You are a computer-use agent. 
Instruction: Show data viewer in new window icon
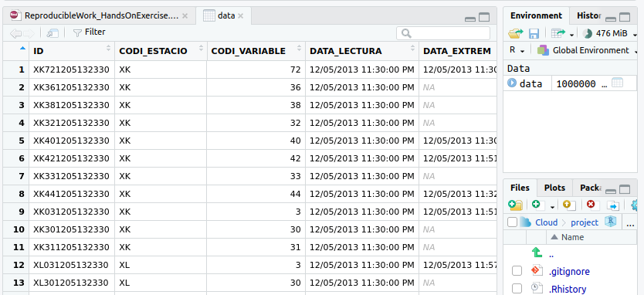click(53, 33)
